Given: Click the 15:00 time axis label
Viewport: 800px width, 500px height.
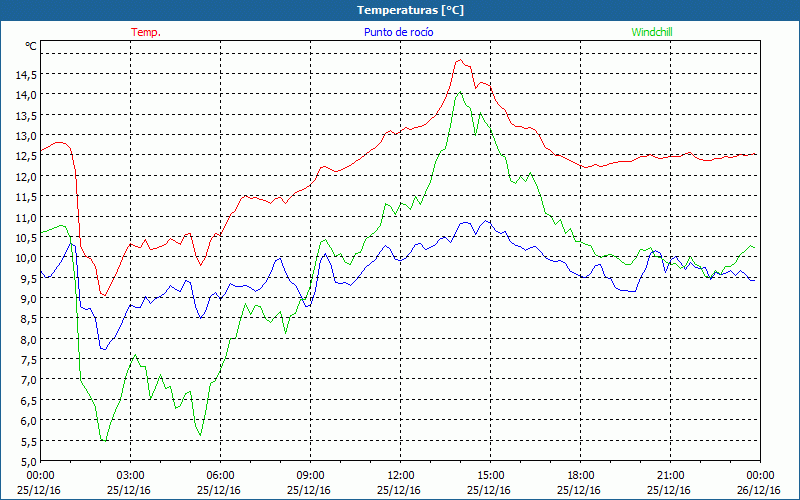Looking at the screenshot, I should 490,476.
